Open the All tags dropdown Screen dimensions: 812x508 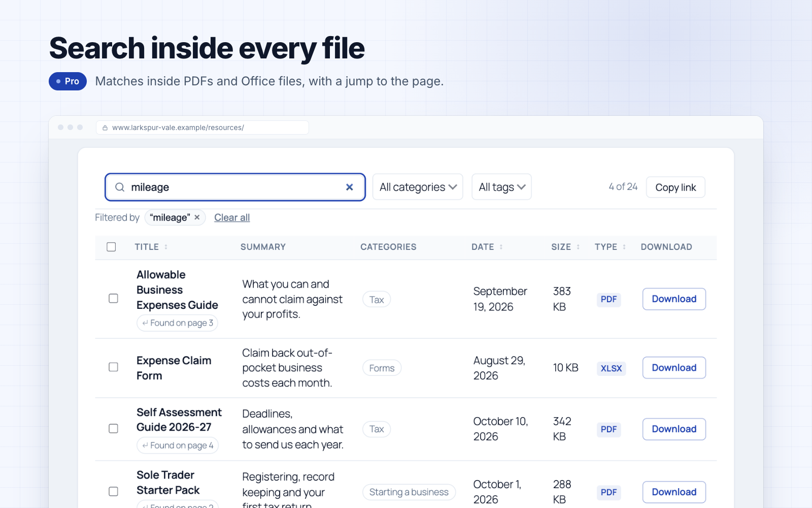coord(501,187)
